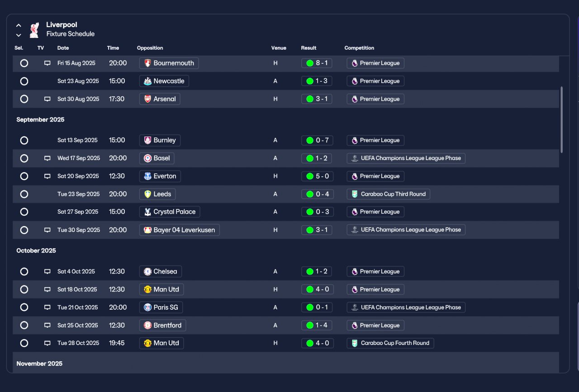Sort the table by Opposition column header
579x392 pixels.
pos(150,48)
